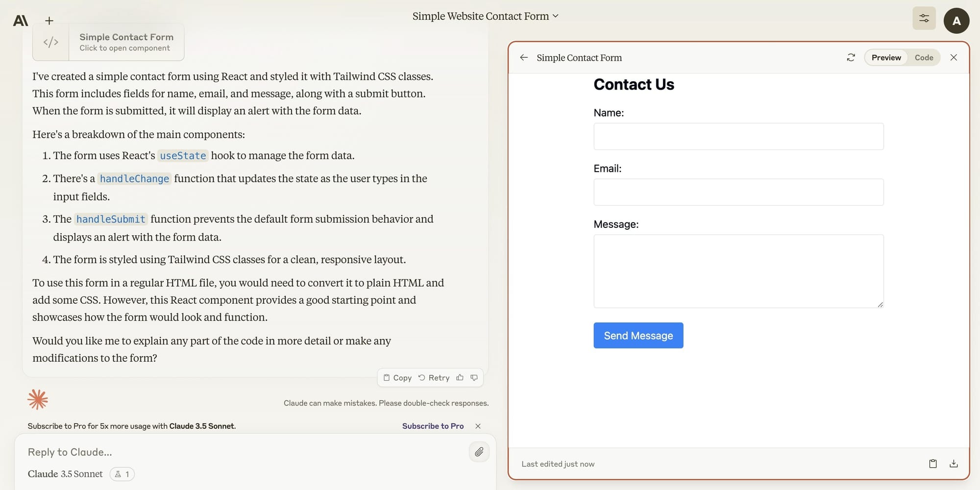Select the Preview tab
This screenshot has width=980, height=490.
pos(885,57)
